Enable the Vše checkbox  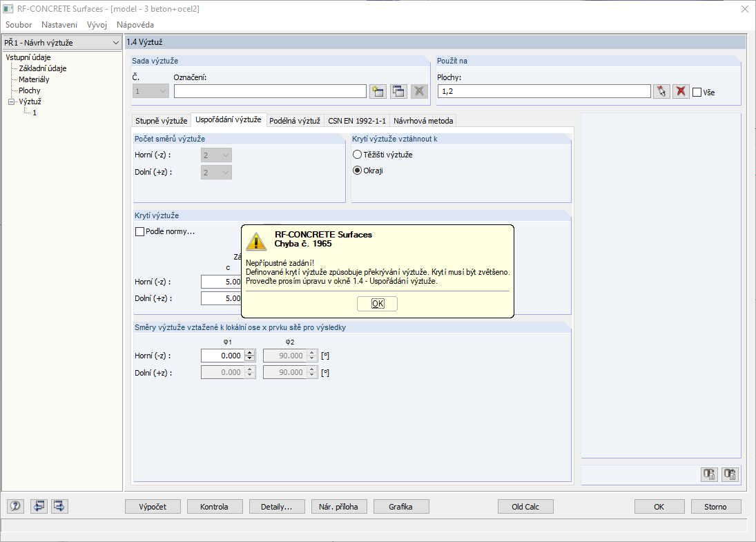[x=697, y=92]
